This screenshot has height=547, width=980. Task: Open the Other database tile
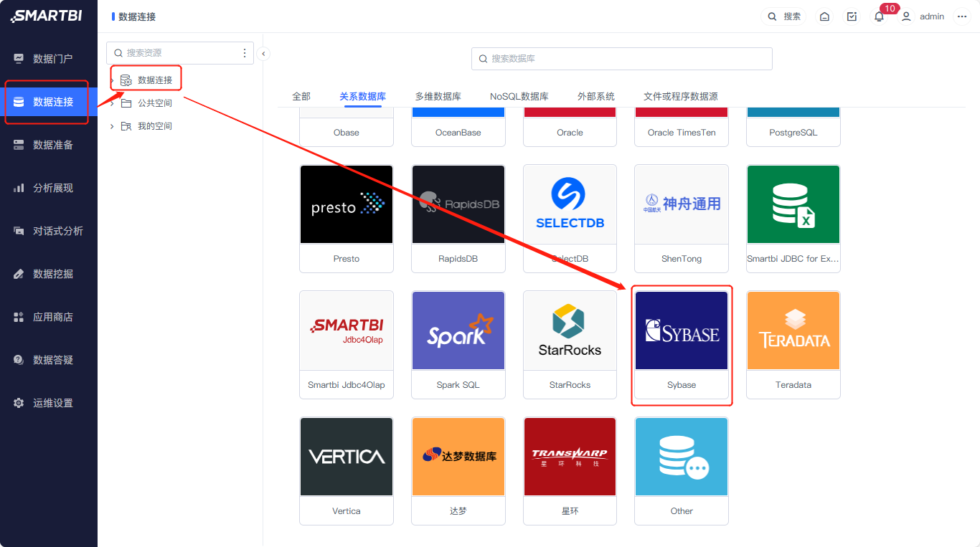click(x=682, y=471)
